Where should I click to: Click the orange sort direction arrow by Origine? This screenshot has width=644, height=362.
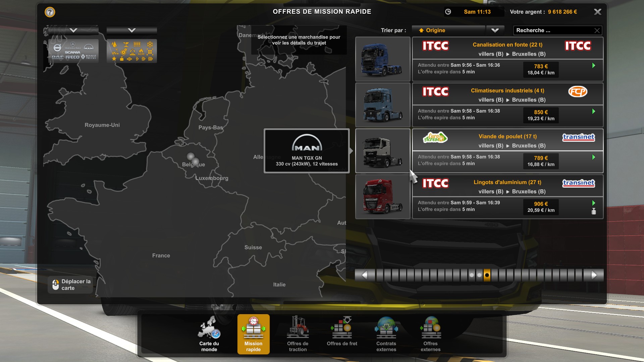421,30
